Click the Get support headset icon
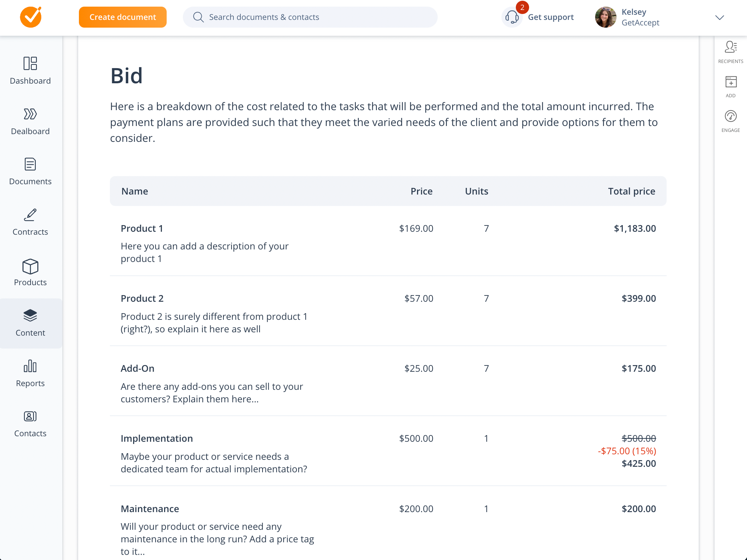Screen dimensions: 747x560 [x=512, y=17]
